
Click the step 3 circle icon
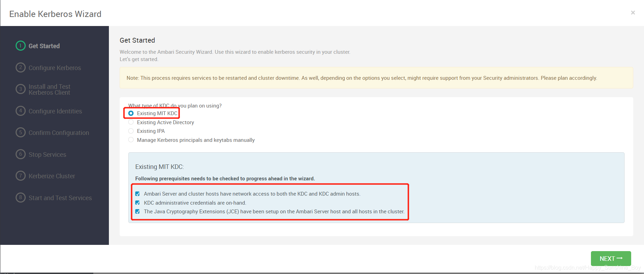20,89
